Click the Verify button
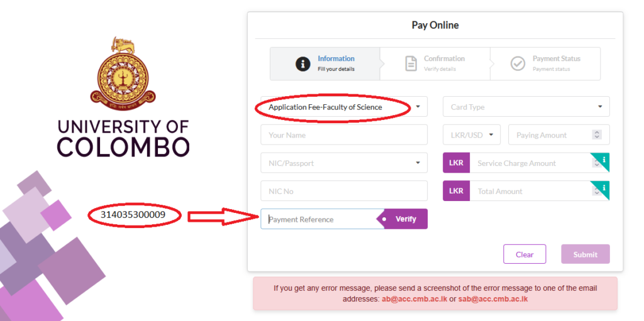 pyautogui.click(x=402, y=219)
